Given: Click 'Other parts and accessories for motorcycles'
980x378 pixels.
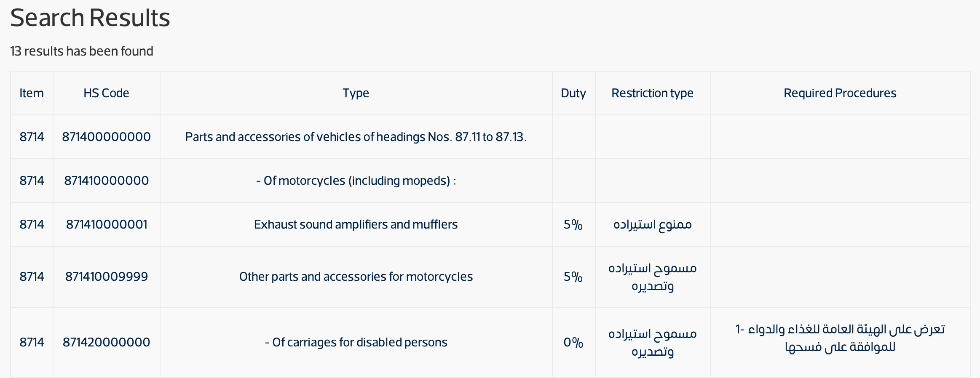Looking at the screenshot, I should pos(356,277).
